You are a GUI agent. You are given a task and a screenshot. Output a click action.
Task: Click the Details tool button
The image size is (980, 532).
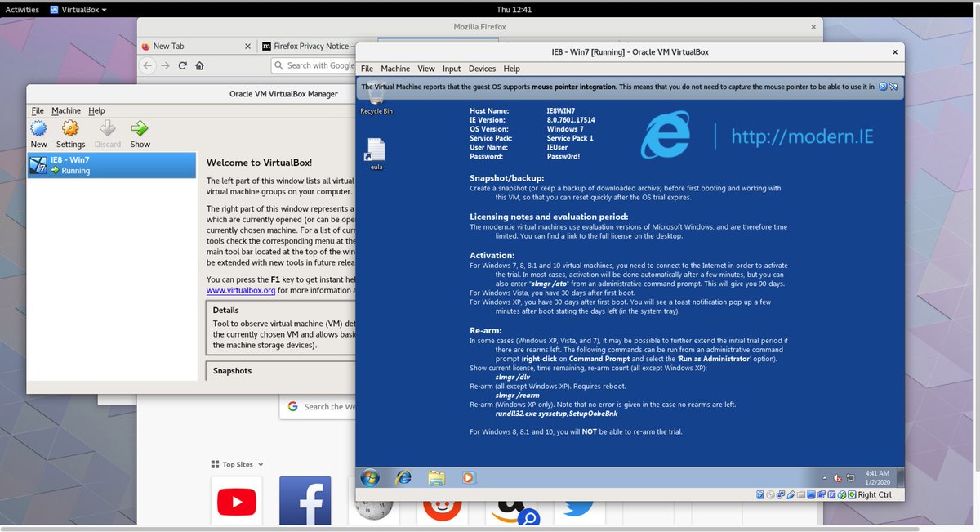point(282,329)
